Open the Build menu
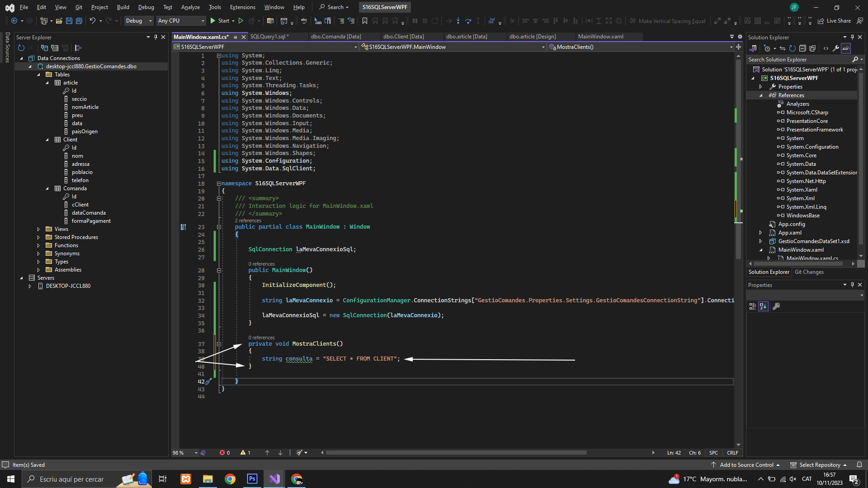Screen dimensions: 868x488 pyautogui.click(x=123, y=7)
